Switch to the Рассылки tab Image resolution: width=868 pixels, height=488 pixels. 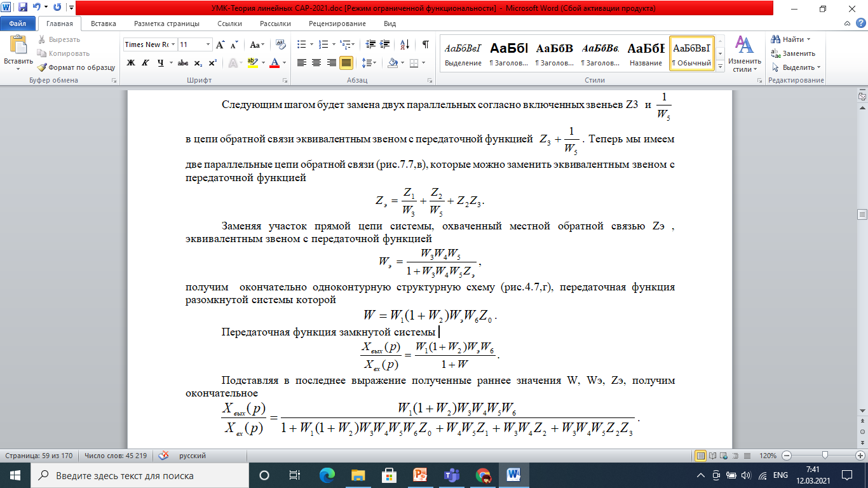275,24
